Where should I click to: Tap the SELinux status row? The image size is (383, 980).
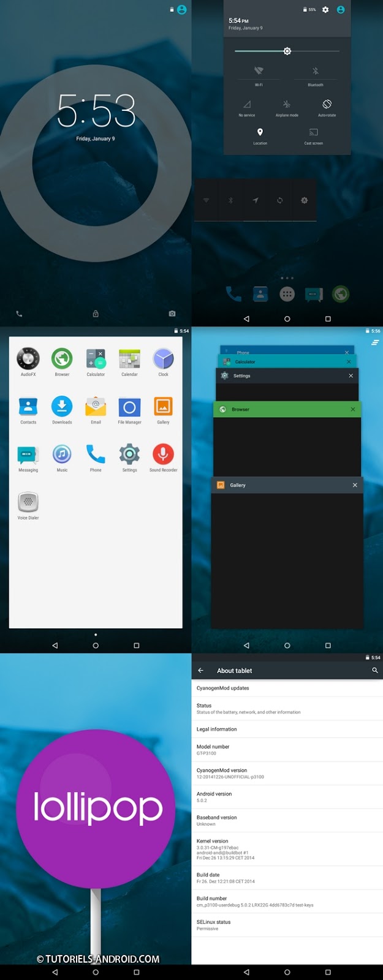287,925
